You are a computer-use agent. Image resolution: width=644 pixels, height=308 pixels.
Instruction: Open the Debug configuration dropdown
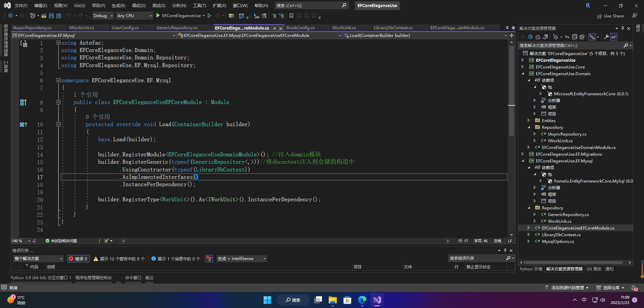(x=103, y=16)
